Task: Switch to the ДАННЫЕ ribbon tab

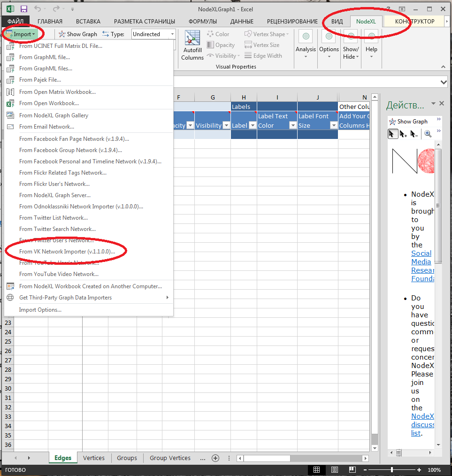Action: click(242, 21)
